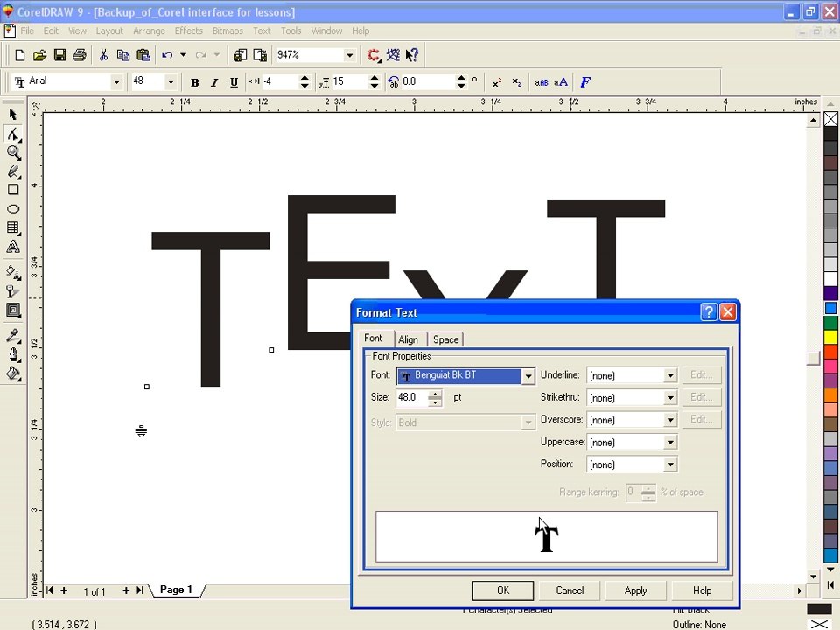Toggle Bold in the property bar
Viewport: 840px width, 630px height.
(x=194, y=82)
